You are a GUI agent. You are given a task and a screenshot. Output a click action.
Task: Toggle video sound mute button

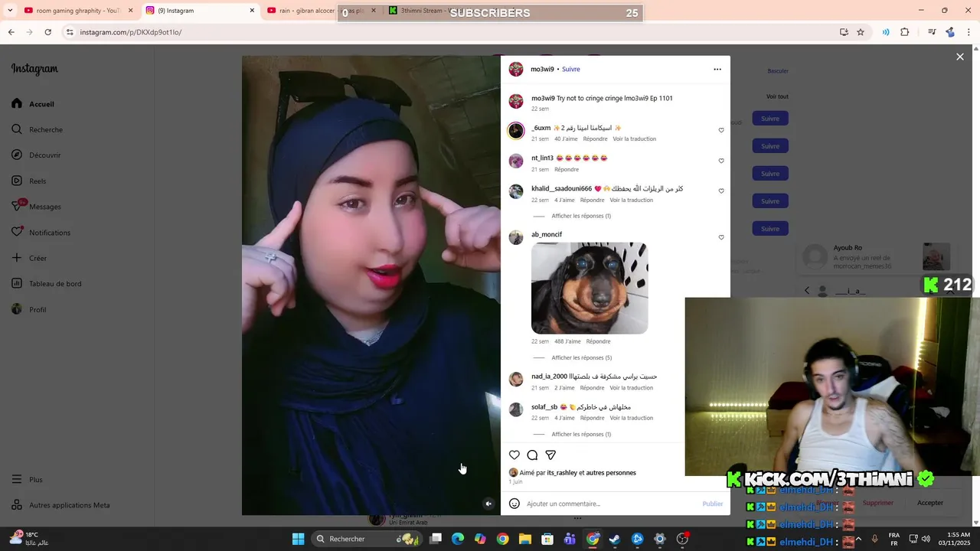click(488, 504)
